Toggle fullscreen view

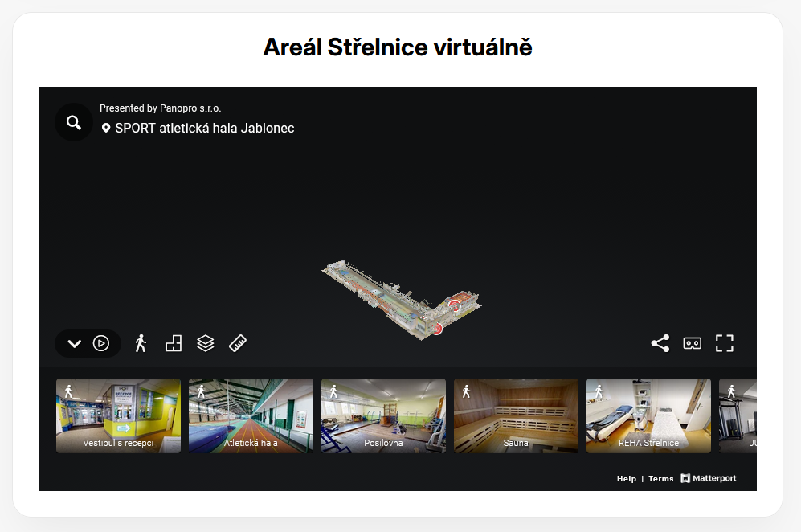pyautogui.click(x=725, y=344)
